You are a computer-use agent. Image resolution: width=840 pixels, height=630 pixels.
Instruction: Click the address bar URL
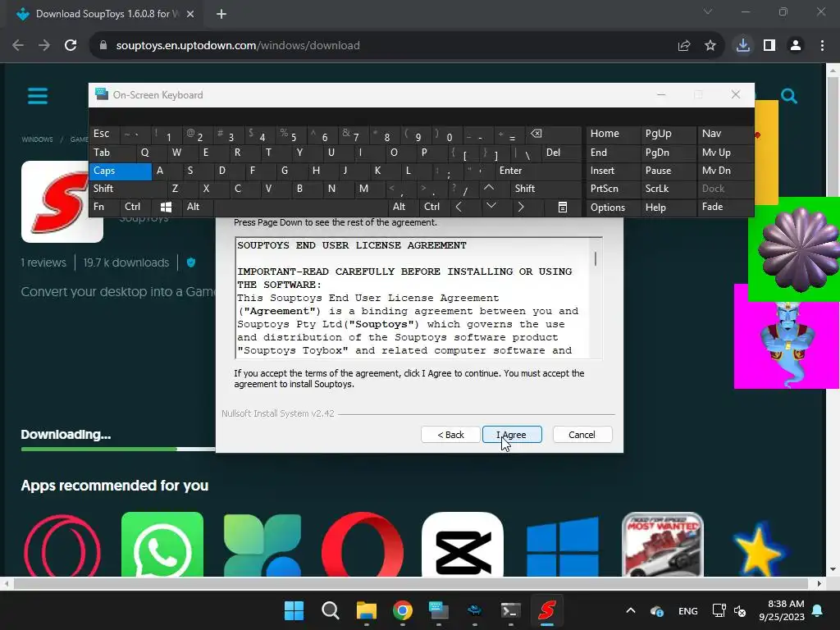[238, 46]
